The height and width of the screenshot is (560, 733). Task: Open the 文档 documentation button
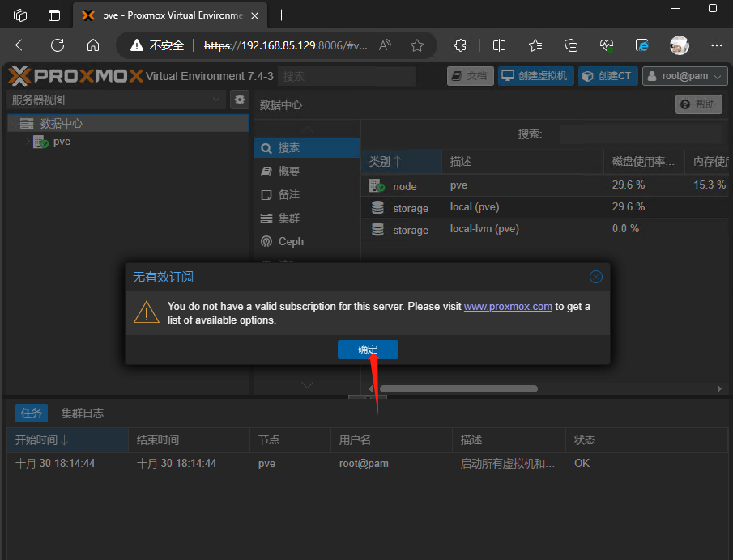pyautogui.click(x=470, y=76)
